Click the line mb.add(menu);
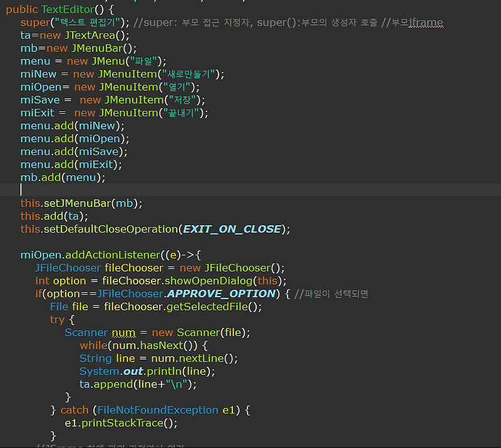 (x=63, y=177)
